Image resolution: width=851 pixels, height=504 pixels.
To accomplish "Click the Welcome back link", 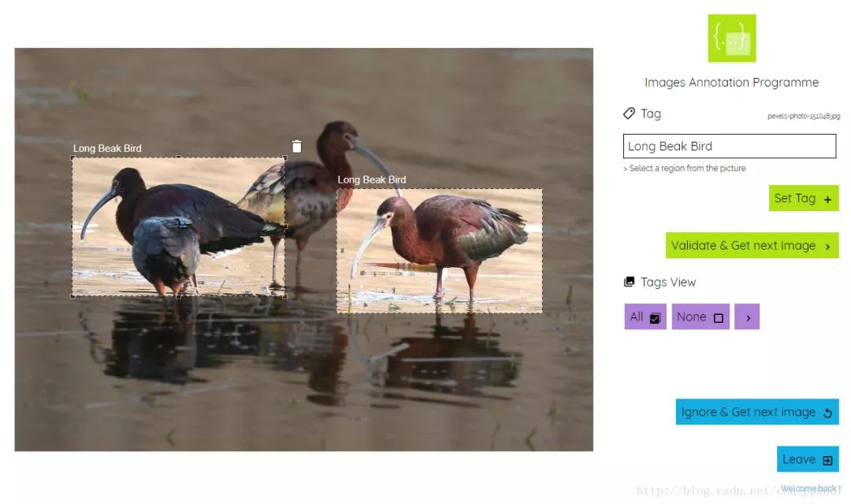I will 808,489.
